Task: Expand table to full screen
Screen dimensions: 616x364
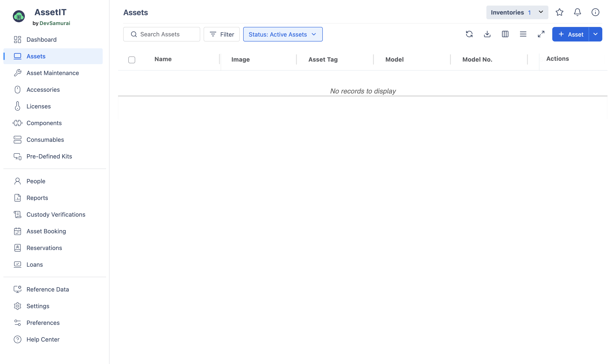Action: (541, 34)
